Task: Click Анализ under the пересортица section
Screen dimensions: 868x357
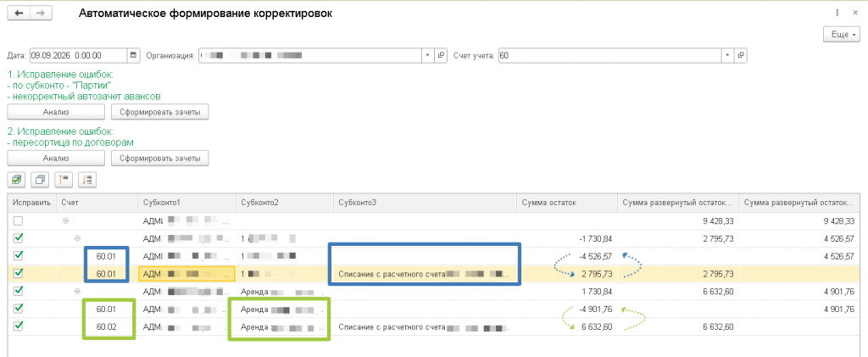Action: 56,159
